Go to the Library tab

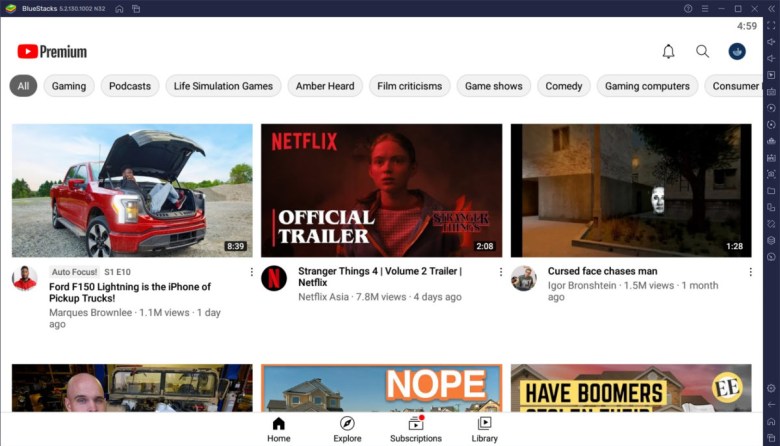(485, 430)
